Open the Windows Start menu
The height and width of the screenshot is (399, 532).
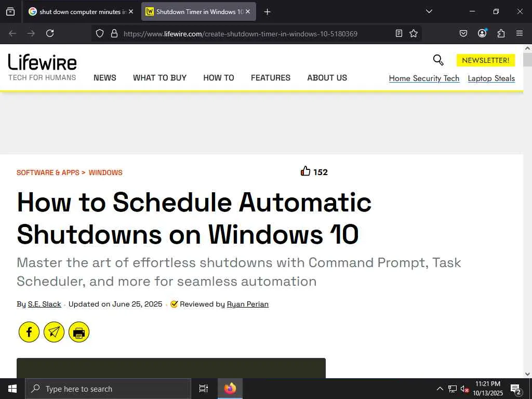pos(12,389)
